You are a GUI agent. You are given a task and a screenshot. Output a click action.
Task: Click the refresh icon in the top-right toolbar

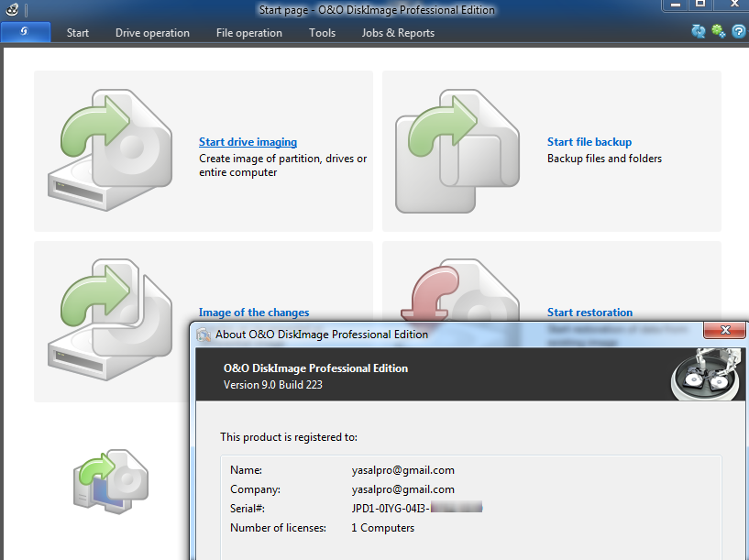click(699, 32)
